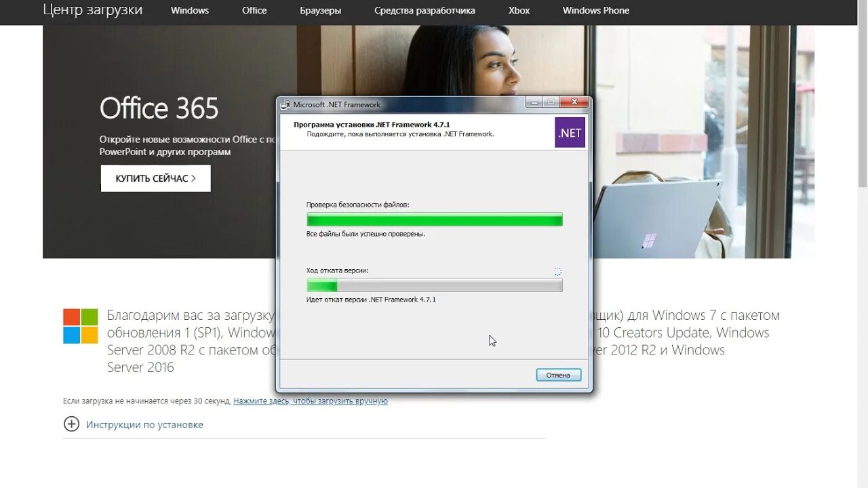Click the installer title bar setup icon
The height and width of the screenshot is (488, 868).
(285, 104)
